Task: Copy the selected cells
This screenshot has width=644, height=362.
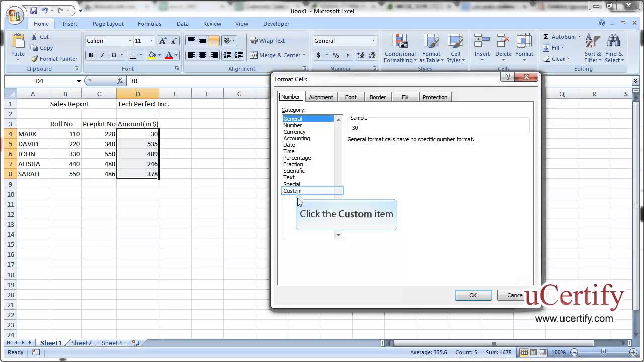Action: (x=42, y=48)
